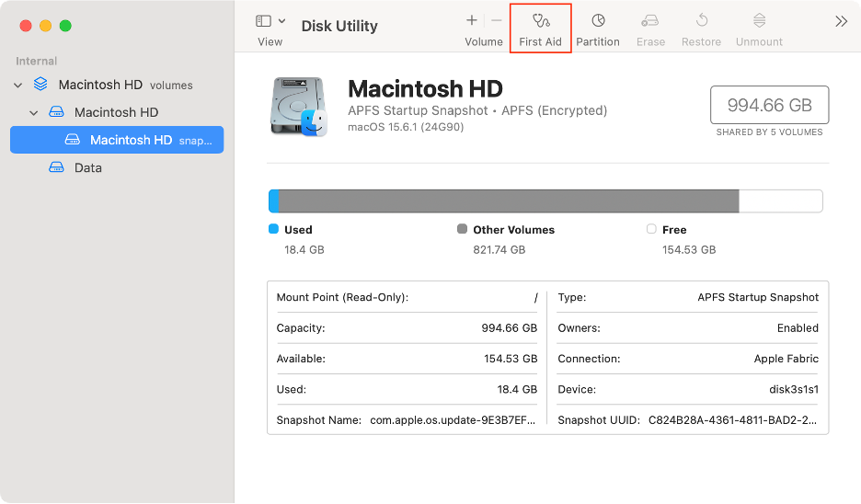The height and width of the screenshot is (504, 861).
Task: Click 'APFS Startup Snapshot • APFS (Encrypted)' subtitle
Action: 477,110
